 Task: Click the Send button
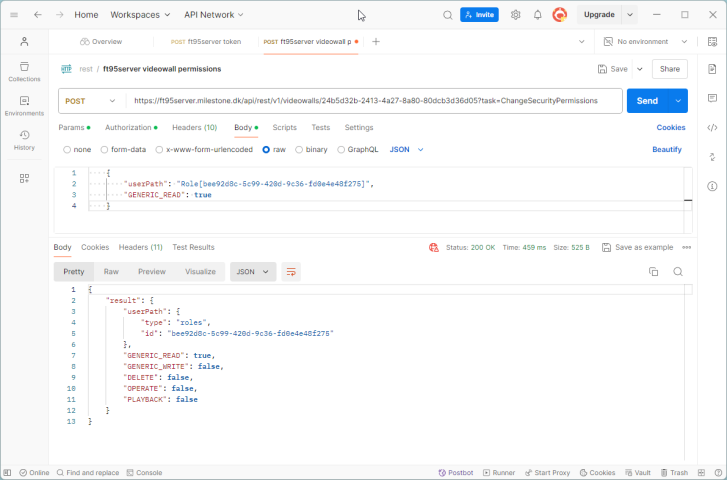pyautogui.click(x=647, y=101)
